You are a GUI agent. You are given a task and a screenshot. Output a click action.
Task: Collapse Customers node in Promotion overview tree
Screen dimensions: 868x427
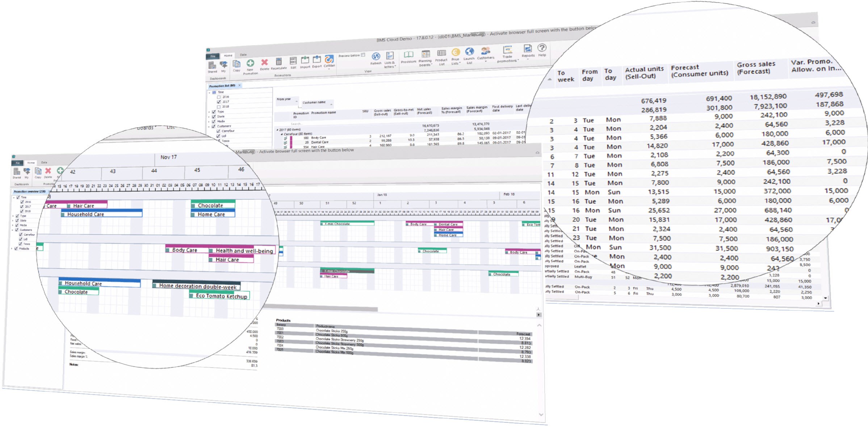click(13, 230)
